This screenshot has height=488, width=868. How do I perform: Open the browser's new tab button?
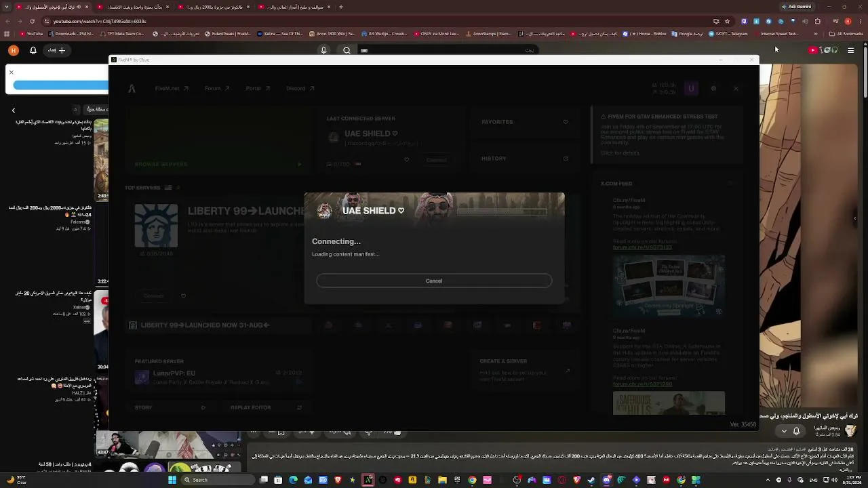tap(340, 7)
